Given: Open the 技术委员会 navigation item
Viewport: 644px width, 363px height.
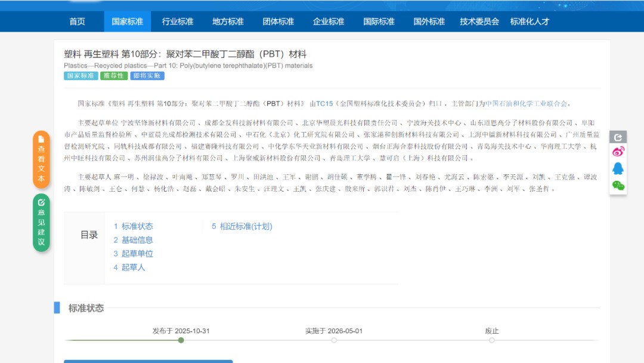Looking at the screenshot, I should pos(479,21).
